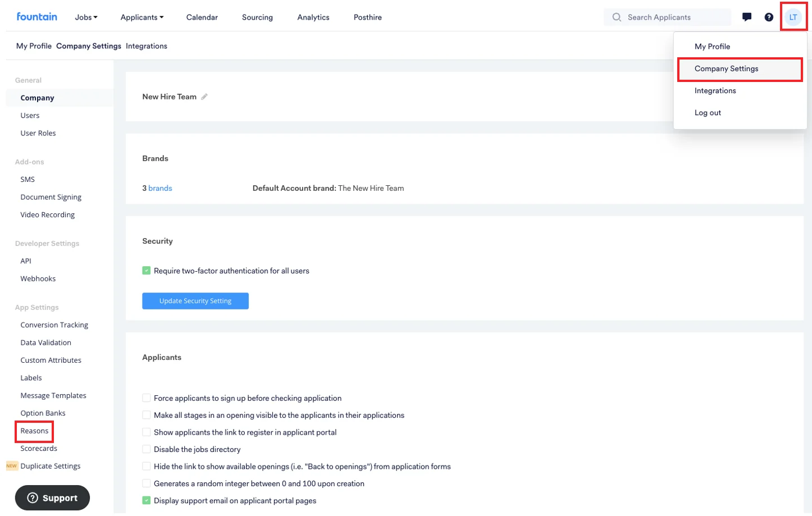Click the LT user avatar

[x=793, y=17]
